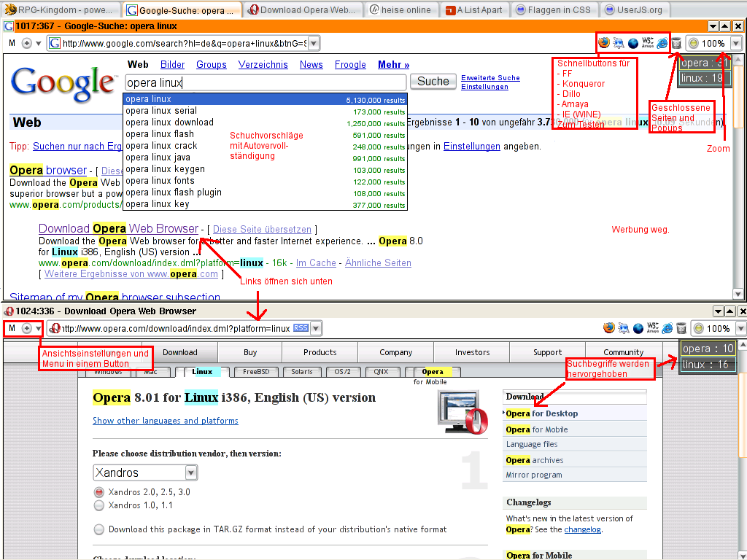
Task: Click the M menu button in download window
Action: 12,328
